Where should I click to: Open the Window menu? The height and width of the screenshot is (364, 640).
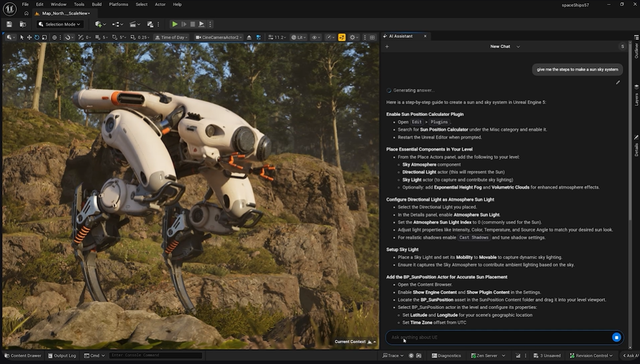pos(59,5)
